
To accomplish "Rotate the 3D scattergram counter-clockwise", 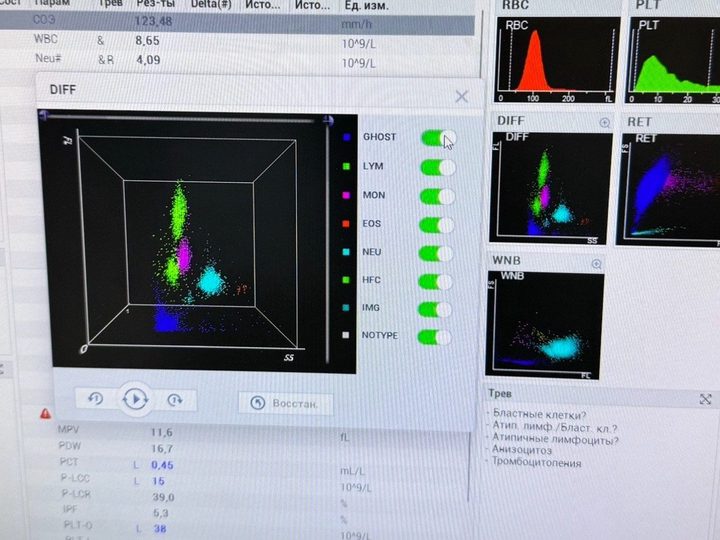I will 96,399.
